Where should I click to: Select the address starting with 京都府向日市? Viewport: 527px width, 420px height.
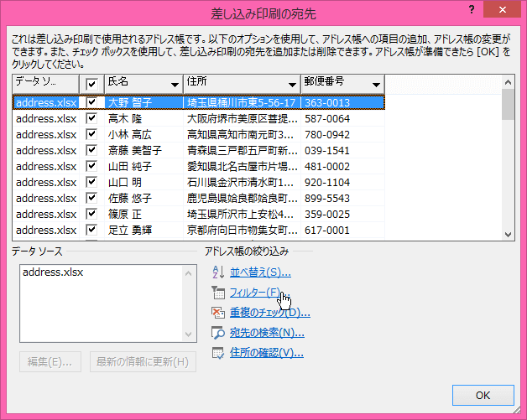[x=242, y=231]
